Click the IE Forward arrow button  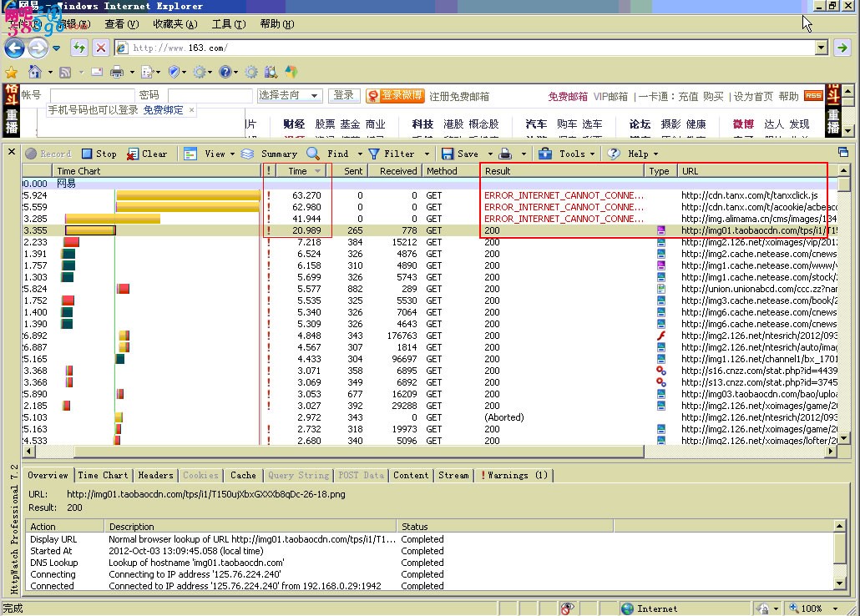[x=38, y=48]
